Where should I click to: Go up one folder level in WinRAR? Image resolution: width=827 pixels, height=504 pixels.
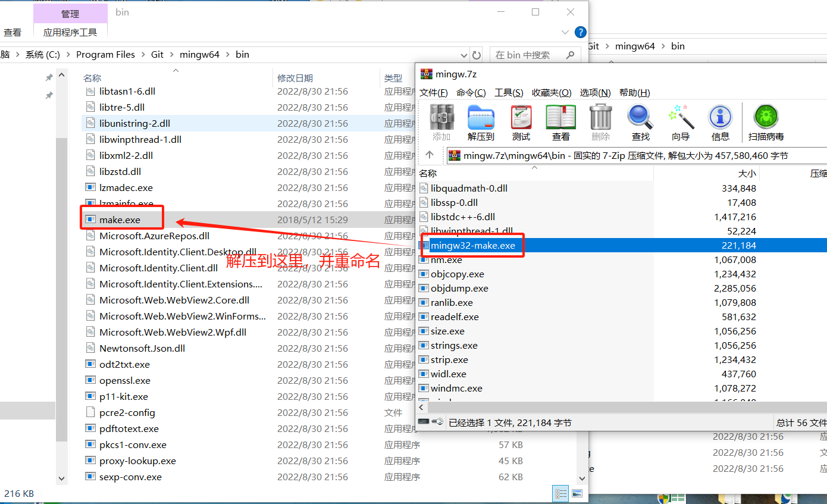click(430, 155)
